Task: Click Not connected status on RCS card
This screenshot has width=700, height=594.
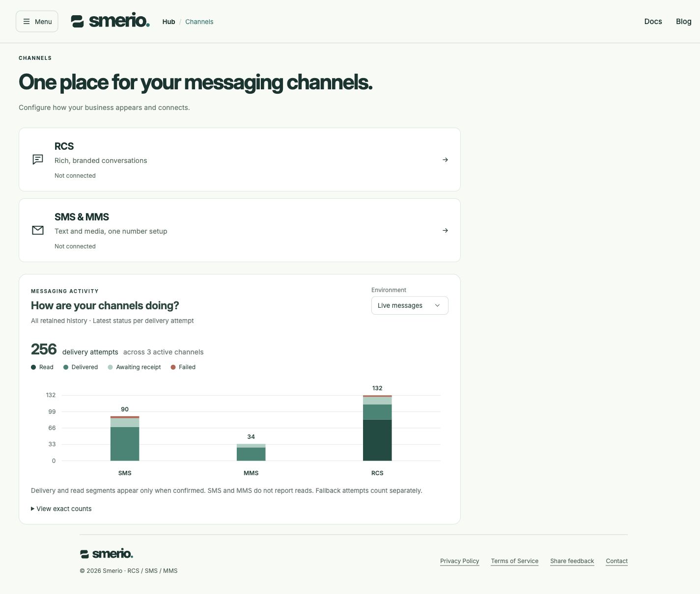Action: point(75,176)
